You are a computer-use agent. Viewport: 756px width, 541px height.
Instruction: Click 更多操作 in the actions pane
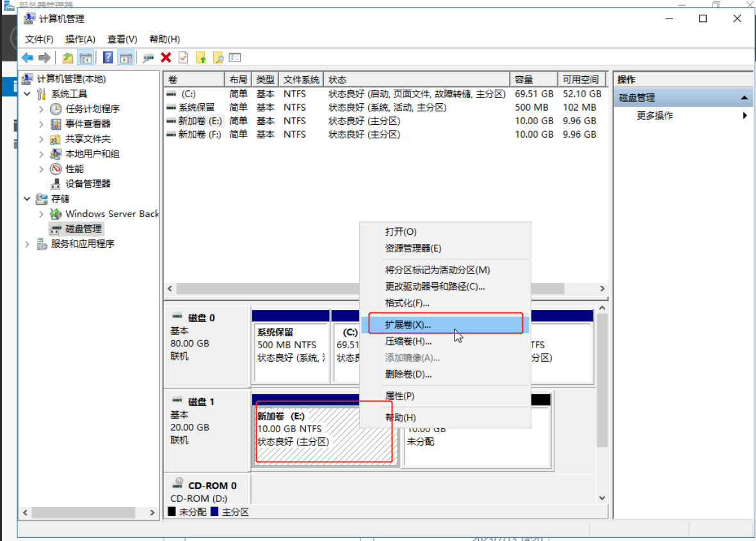(x=654, y=116)
